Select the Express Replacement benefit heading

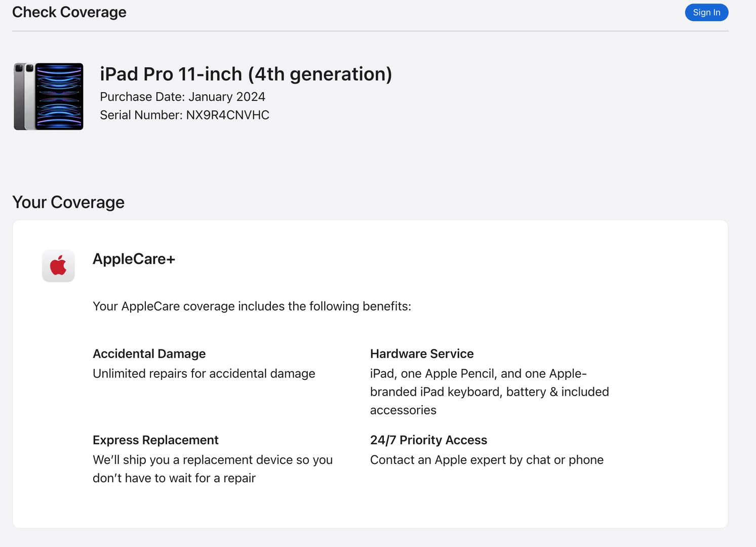[x=155, y=440]
